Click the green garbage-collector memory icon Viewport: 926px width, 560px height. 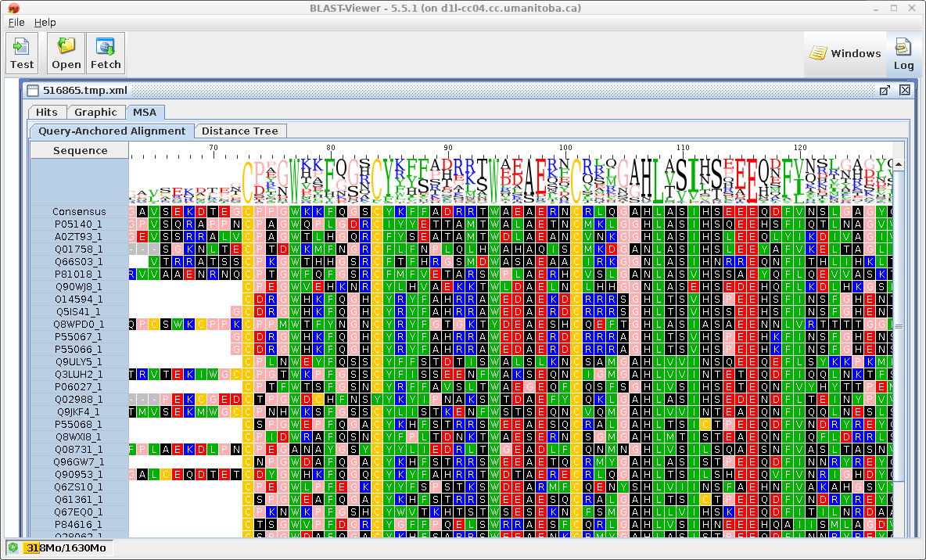pos(13,547)
